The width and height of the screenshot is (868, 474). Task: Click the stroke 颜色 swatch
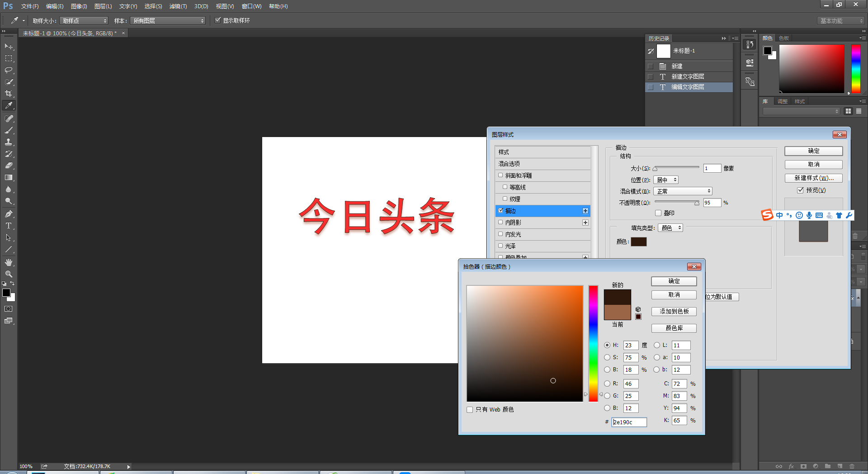(639, 242)
